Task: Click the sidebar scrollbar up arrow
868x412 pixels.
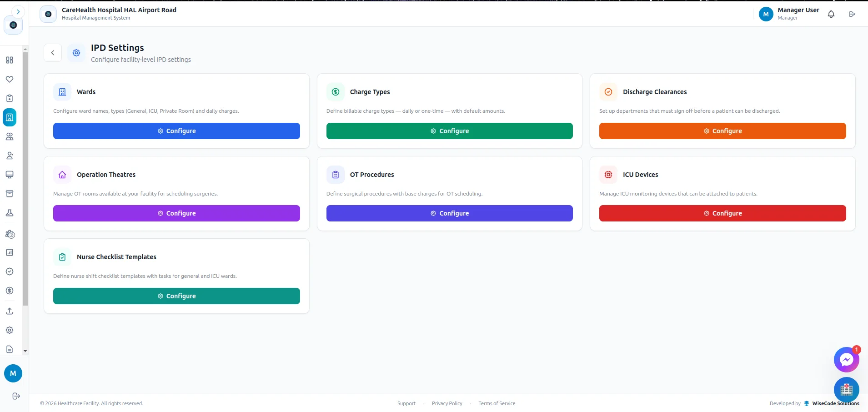Action: point(25,49)
